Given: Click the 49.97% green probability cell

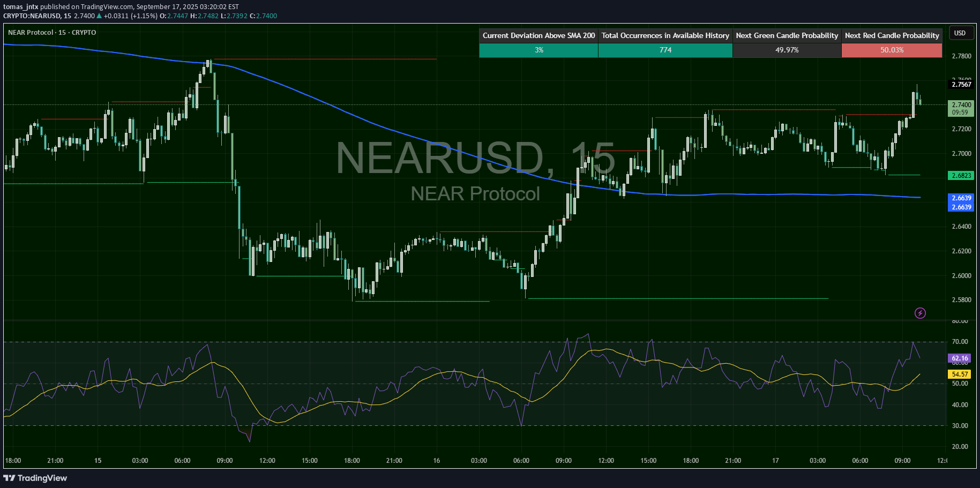Looking at the screenshot, I should tap(787, 50).
